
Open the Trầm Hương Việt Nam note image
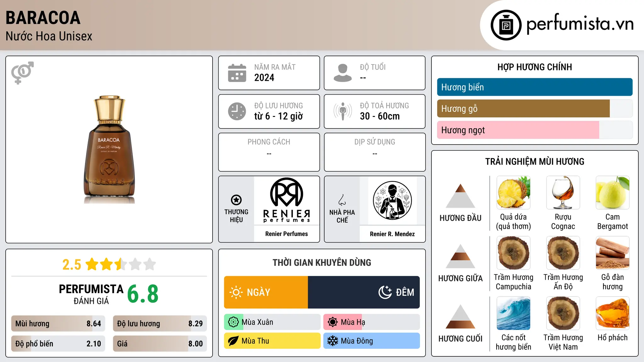coord(563,313)
